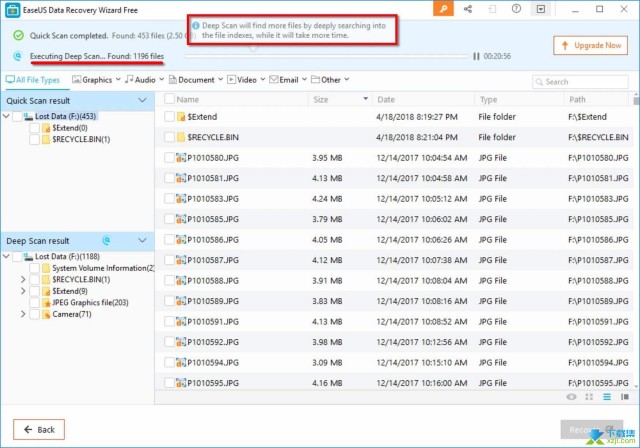
Task: Click the P1010587.JPG file icon
Action: pos(181,260)
